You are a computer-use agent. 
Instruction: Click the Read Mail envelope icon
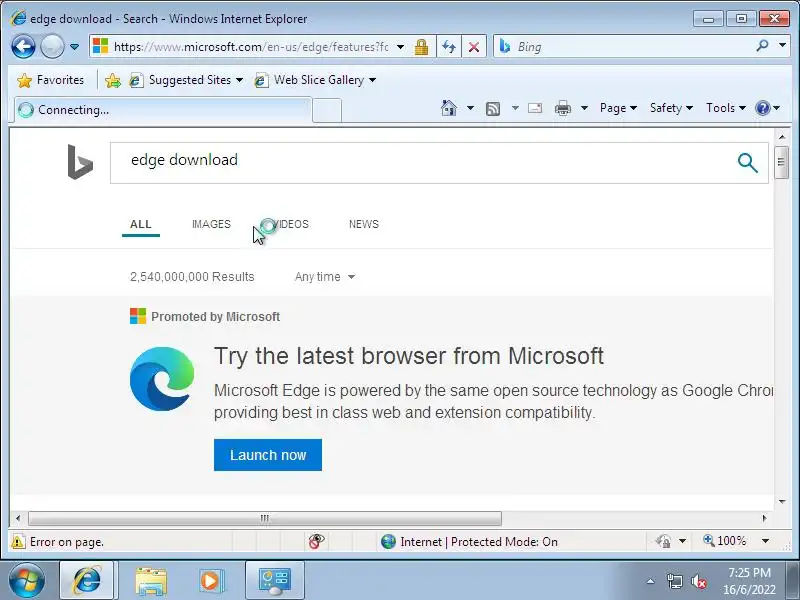tap(535, 108)
